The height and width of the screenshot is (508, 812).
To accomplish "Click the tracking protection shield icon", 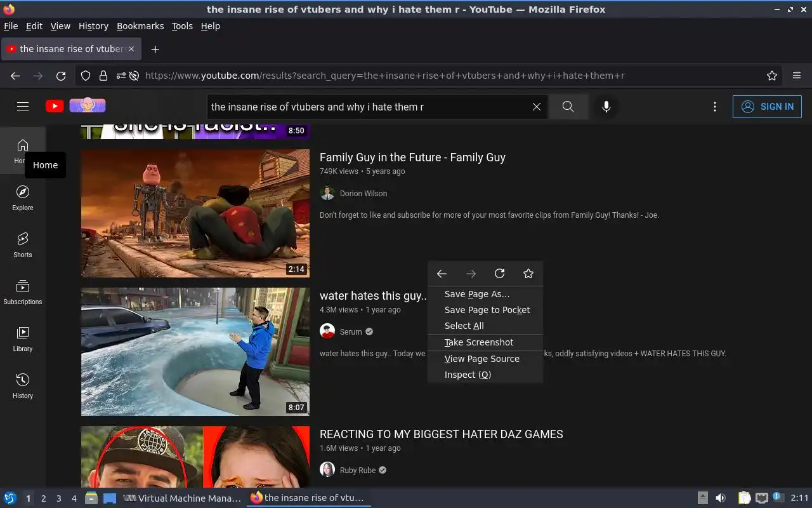I will 86,76.
